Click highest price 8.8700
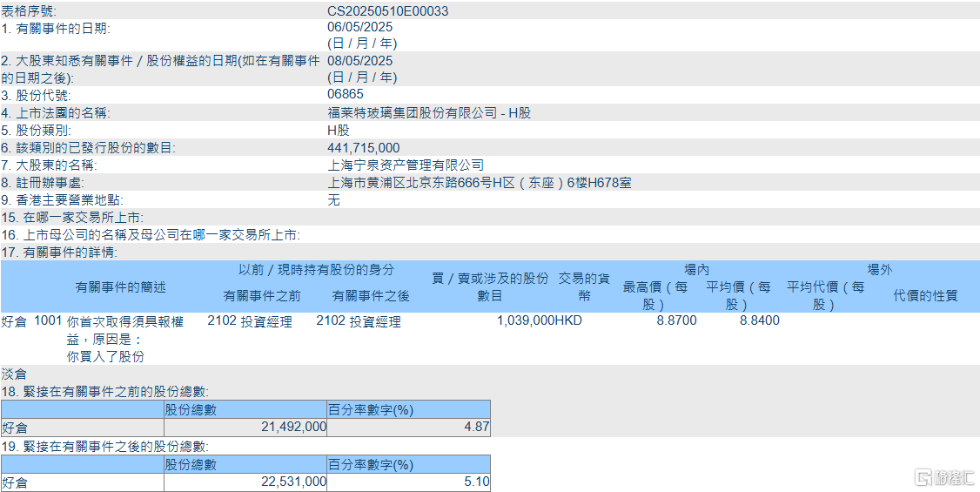Image resolution: width=980 pixels, height=492 pixels. point(675,321)
